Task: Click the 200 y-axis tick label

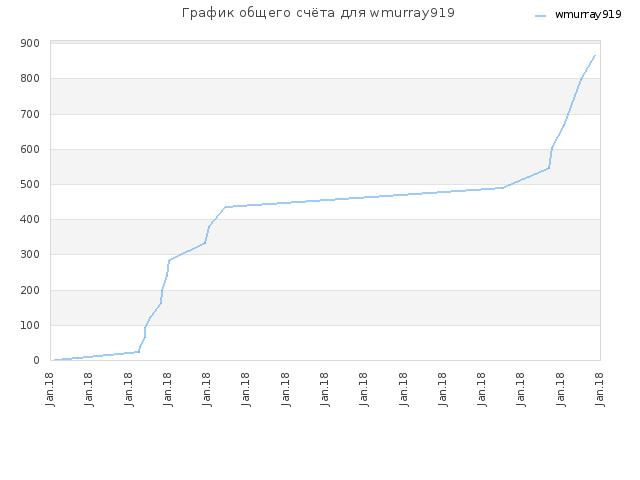Action: coord(30,290)
